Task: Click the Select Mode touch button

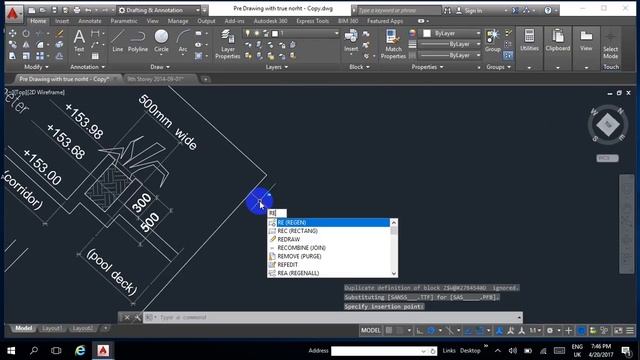Action: point(611,45)
